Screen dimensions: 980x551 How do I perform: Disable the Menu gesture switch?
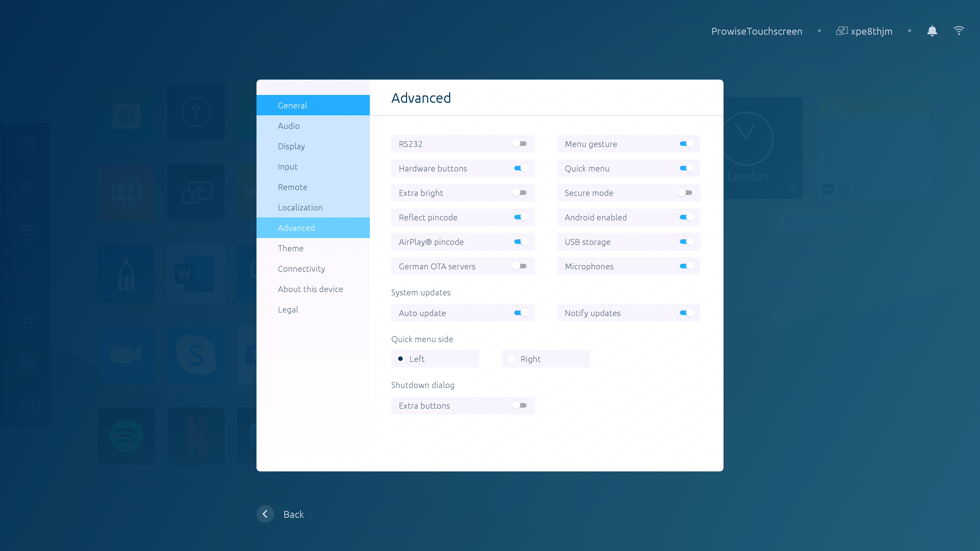coord(687,144)
